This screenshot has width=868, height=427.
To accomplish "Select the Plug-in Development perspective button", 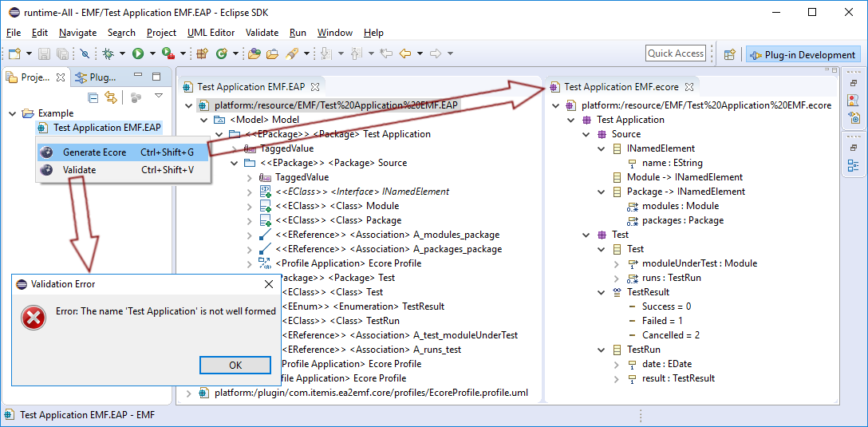I will [803, 54].
